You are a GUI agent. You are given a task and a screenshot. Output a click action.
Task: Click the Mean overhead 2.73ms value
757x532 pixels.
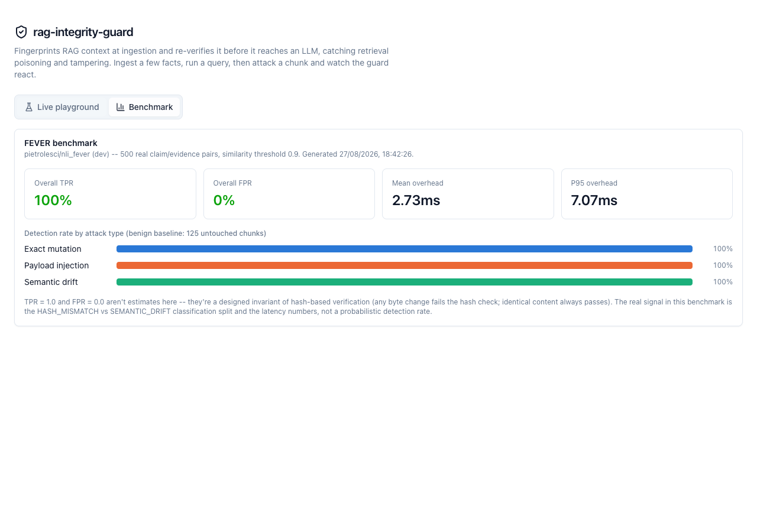coord(416,200)
